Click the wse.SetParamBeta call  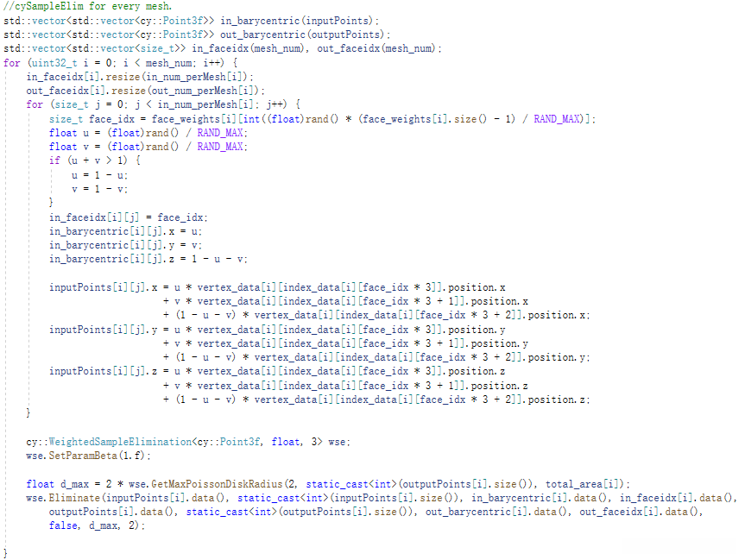point(88,456)
